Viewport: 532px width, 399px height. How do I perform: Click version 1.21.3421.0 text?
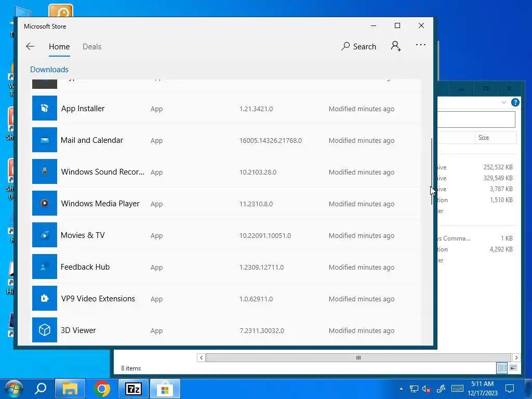256,109
